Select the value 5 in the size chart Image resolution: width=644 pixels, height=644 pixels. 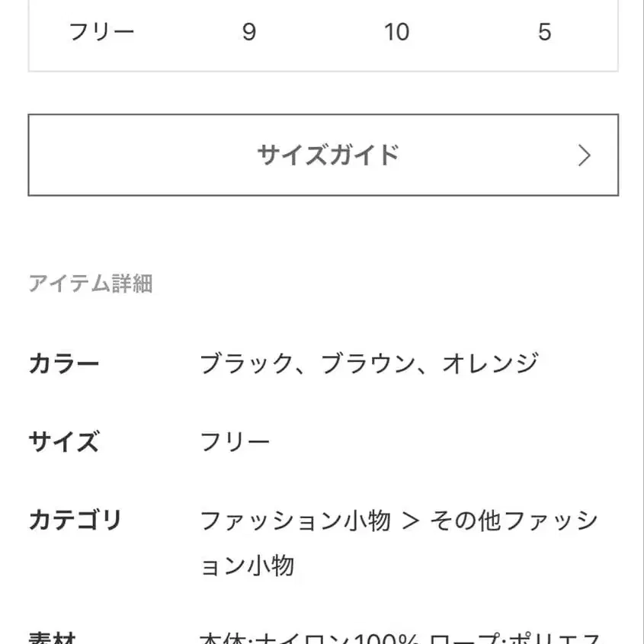click(x=546, y=30)
